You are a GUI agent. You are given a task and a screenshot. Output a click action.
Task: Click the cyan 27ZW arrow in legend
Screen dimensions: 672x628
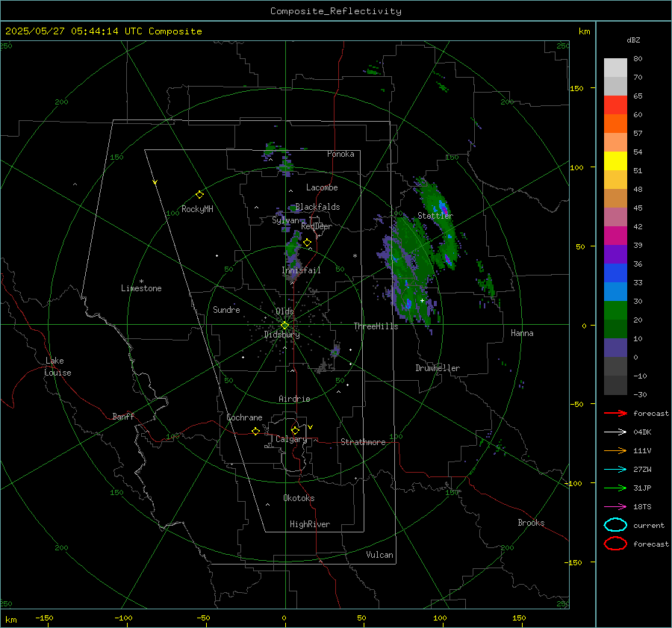pyautogui.click(x=615, y=470)
